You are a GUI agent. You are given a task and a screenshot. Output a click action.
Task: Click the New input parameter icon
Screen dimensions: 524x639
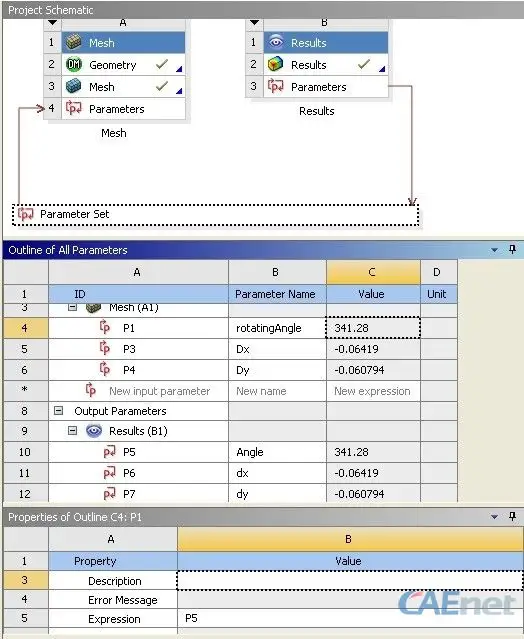pos(90,390)
